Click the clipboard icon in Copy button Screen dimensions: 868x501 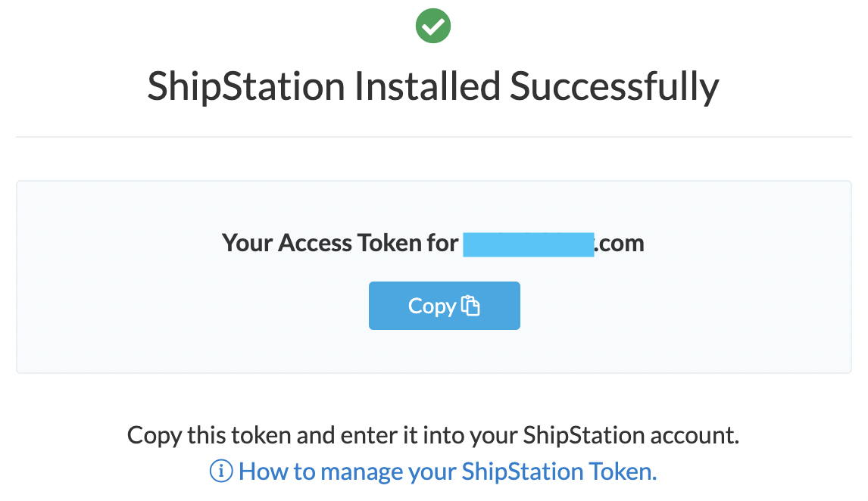pos(471,306)
